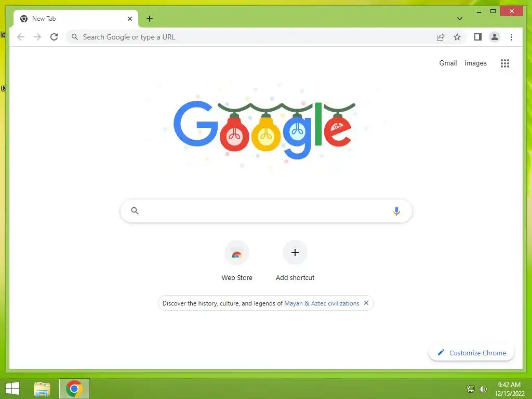Image resolution: width=532 pixels, height=399 pixels.
Task: Bookmark this tab with the star icon
Action: coord(457,37)
